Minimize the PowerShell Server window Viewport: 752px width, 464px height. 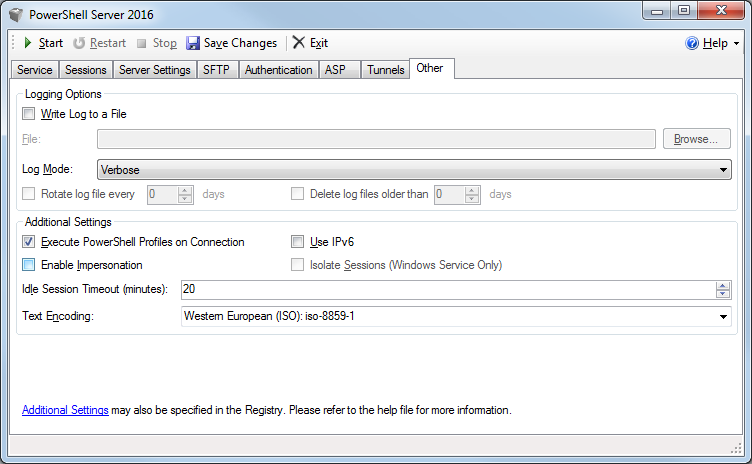[x=657, y=11]
